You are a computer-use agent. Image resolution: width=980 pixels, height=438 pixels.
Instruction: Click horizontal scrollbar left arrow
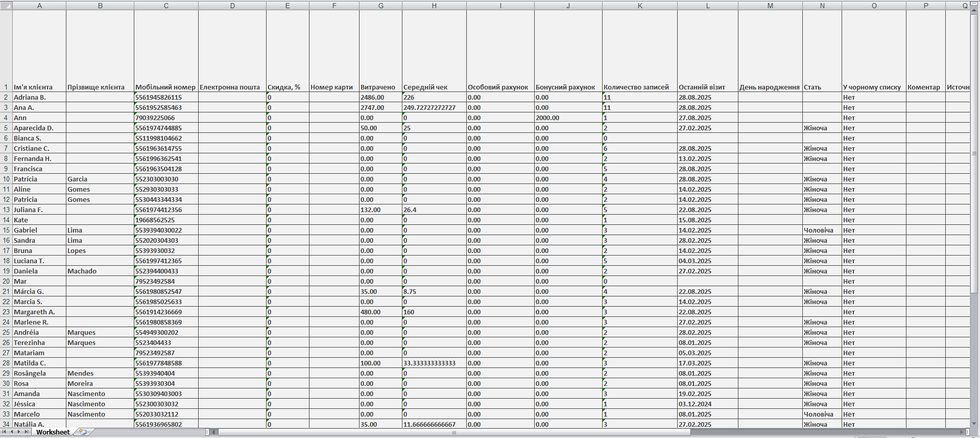[x=214, y=432]
